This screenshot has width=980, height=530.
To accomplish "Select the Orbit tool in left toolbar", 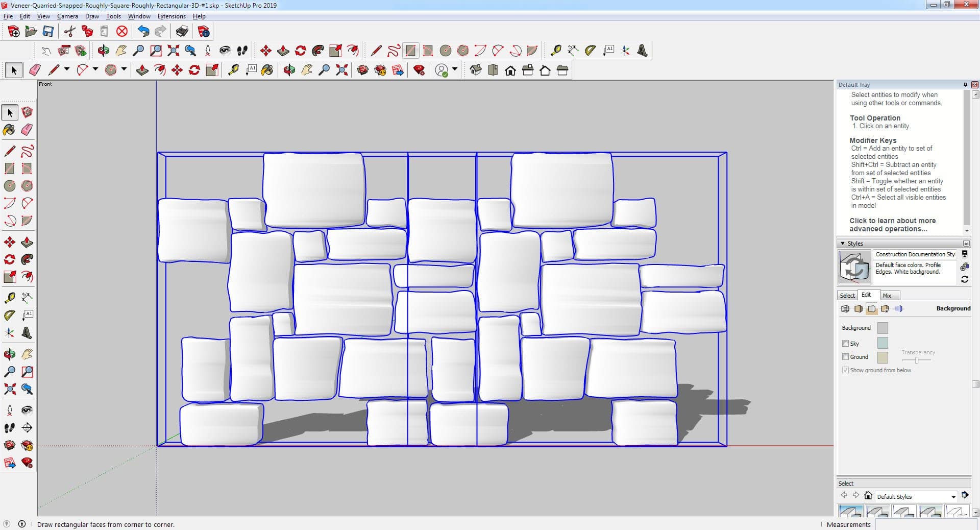I will tap(9, 354).
